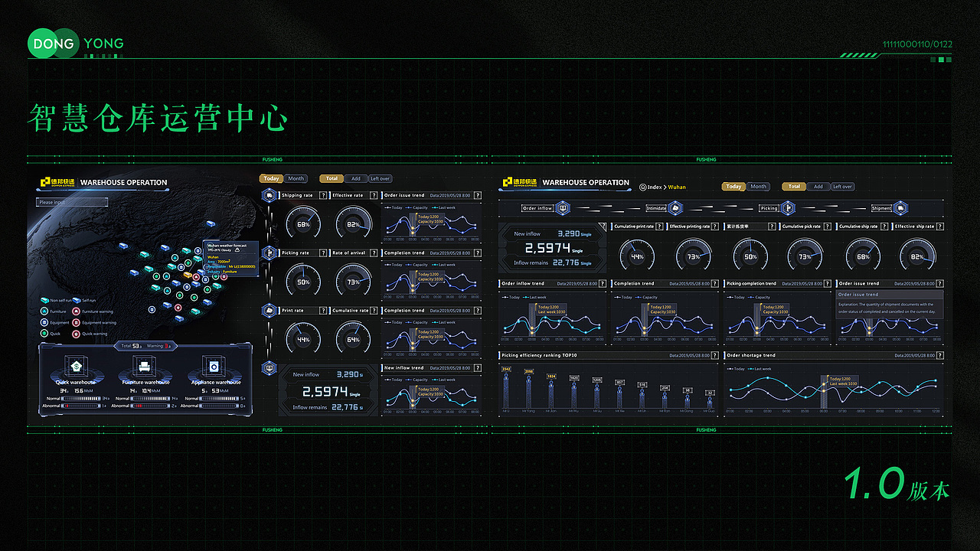Image resolution: width=980 pixels, height=551 pixels.
Task: Select the Appliance warehouse washer icon
Action: [215, 365]
